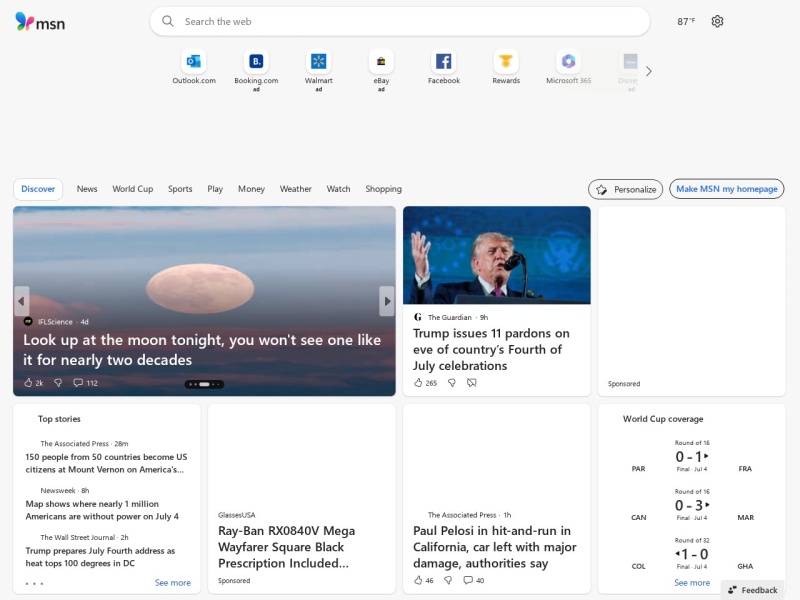Viewport: 800px width, 600px height.
Task: Click See more under World Cup coverage
Action: 692,583
